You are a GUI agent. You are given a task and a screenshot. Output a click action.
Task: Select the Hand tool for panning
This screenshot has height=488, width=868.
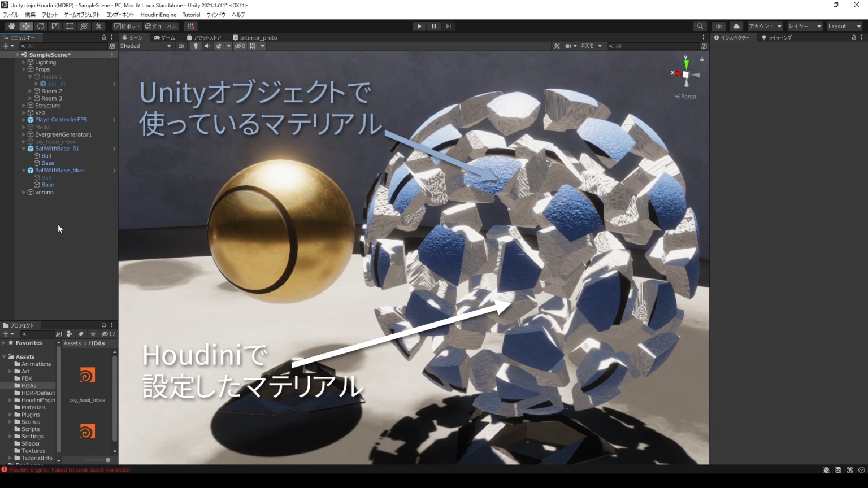point(11,26)
